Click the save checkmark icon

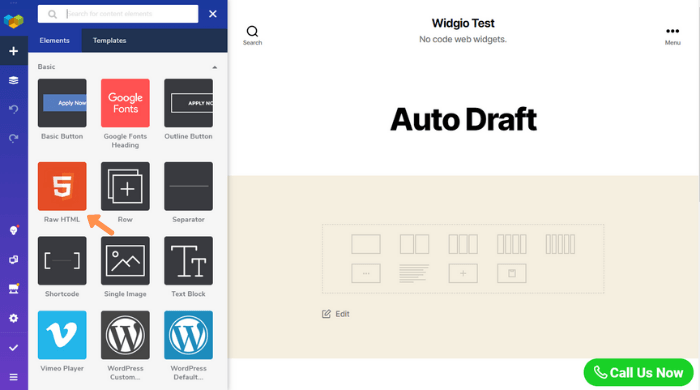[13, 348]
